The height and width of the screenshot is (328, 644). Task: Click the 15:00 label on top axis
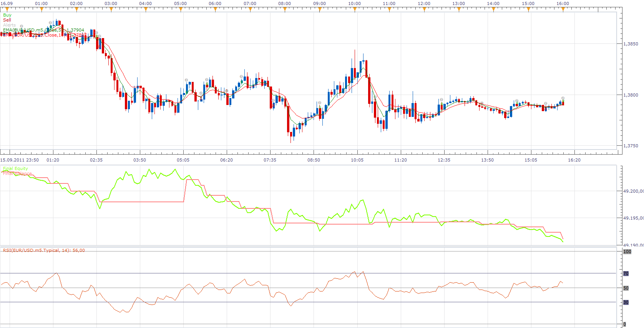[x=528, y=3]
